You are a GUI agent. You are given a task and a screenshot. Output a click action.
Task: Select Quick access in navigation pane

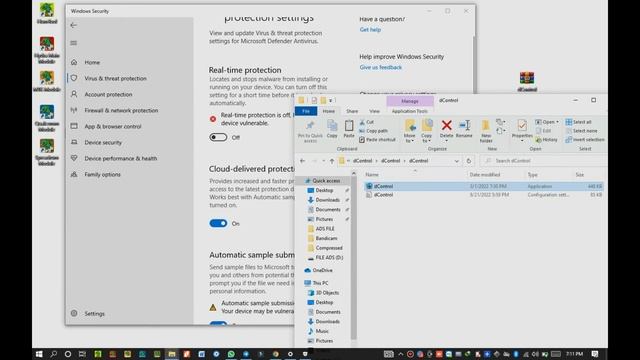coord(326,180)
